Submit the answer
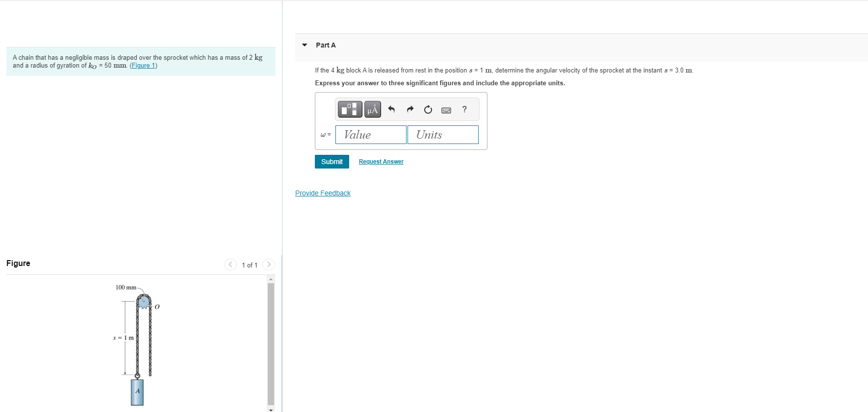This screenshot has width=868, height=412. 332,162
